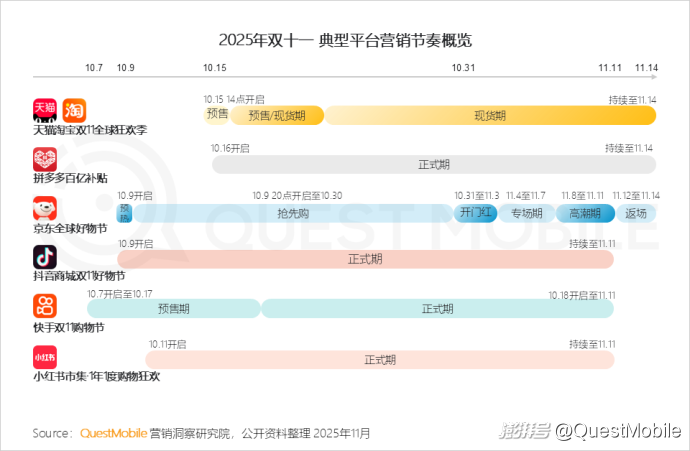The image size is (690, 451).
Task: Select the Xiaohongshu (小红书) red logo
Action: point(45,355)
